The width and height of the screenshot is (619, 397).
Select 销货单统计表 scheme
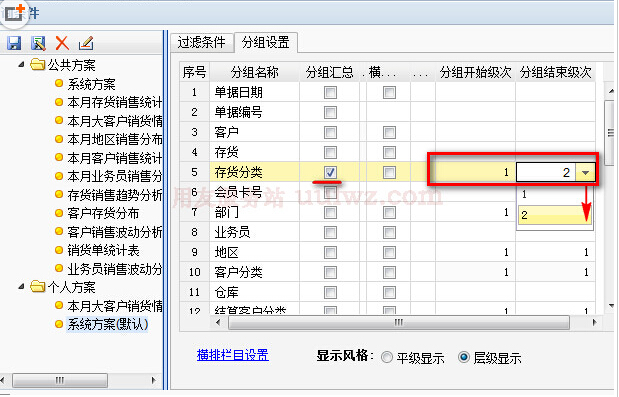click(x=103, y=251)
